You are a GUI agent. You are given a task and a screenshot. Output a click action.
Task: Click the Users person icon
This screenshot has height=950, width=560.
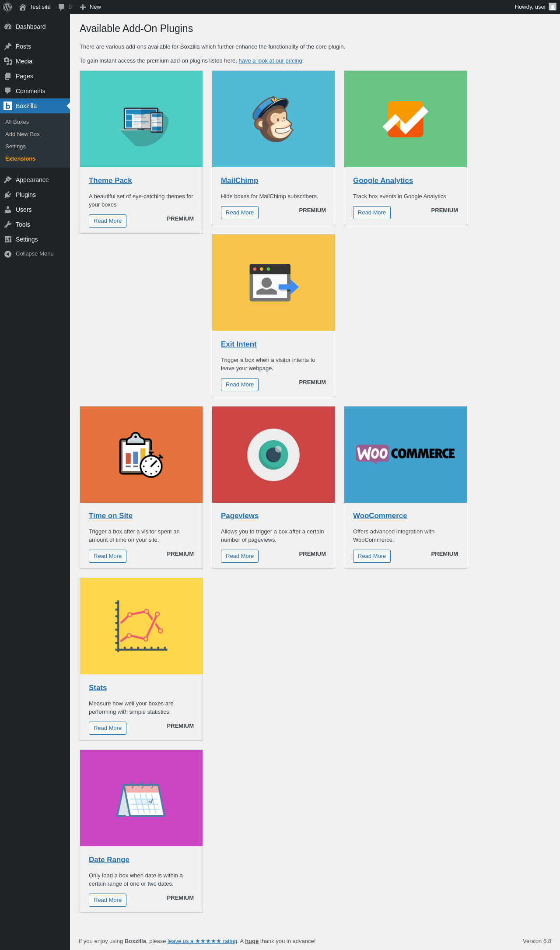coord(8,210)
